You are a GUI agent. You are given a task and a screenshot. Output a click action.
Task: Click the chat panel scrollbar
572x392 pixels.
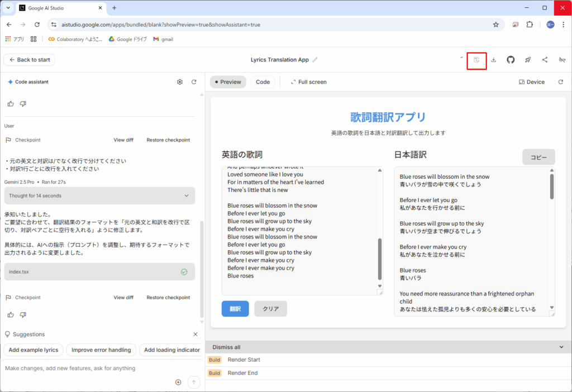pyautogui.click(x=202, y=269)
